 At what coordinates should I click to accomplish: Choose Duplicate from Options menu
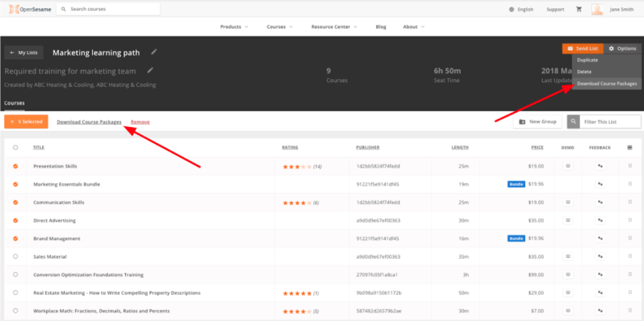[x=588, y=60]
